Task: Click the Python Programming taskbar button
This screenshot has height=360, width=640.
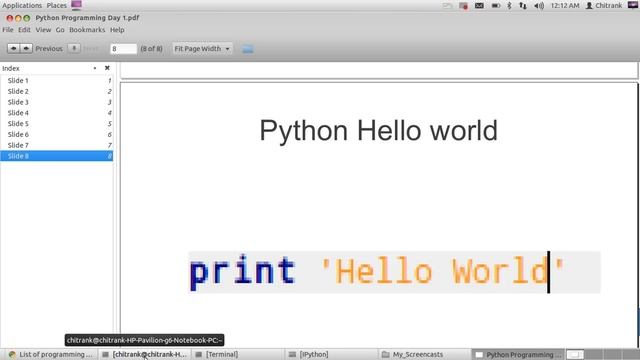Action: (x=518, y=354)
